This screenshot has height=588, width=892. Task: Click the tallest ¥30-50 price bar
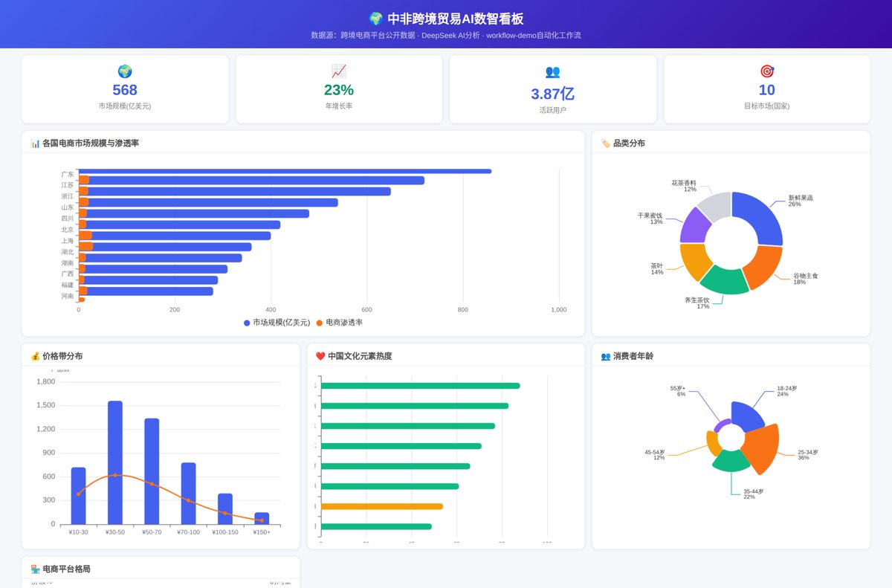pos(115,462)
